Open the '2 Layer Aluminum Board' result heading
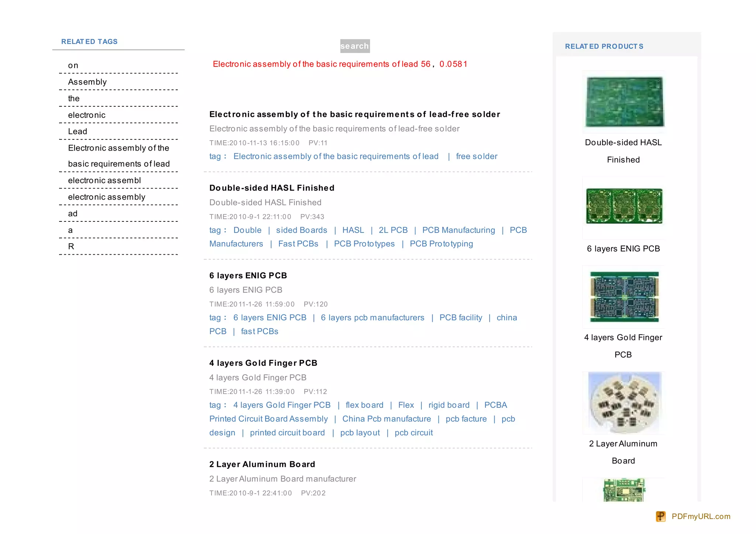Viewport: 756px width, 534px height. click(x=262, y=464)
